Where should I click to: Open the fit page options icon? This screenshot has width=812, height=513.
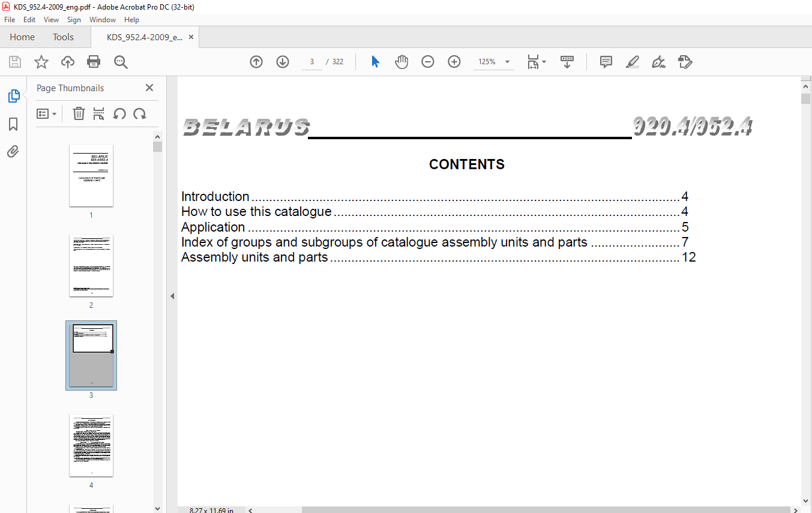coord(536,62)
